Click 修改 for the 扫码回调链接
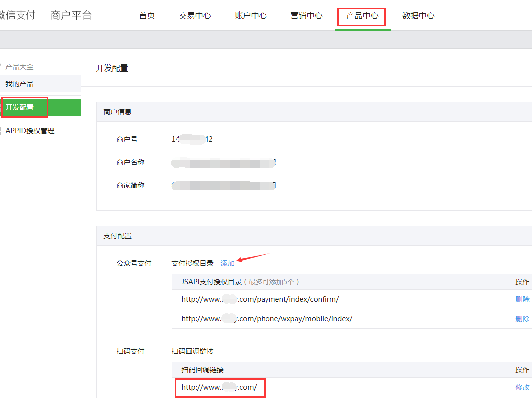 (522, 387)
